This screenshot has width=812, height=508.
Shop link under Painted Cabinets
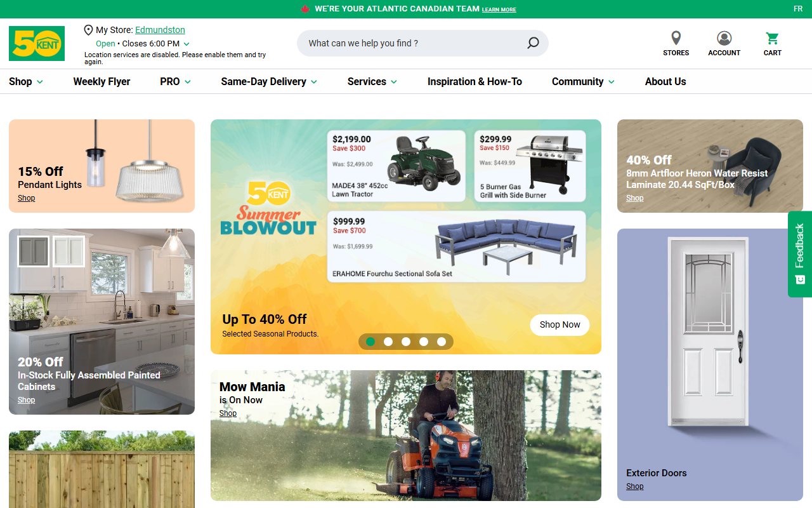click(26, 400)
